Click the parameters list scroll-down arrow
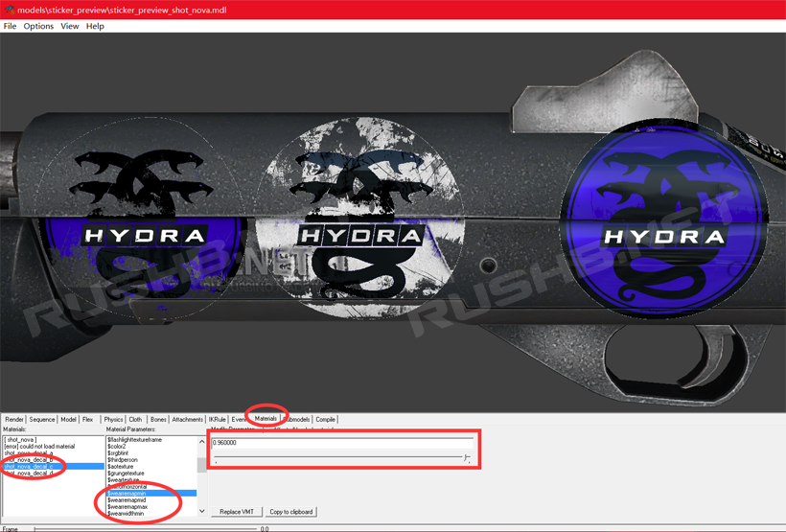 (x=201, y=511)
